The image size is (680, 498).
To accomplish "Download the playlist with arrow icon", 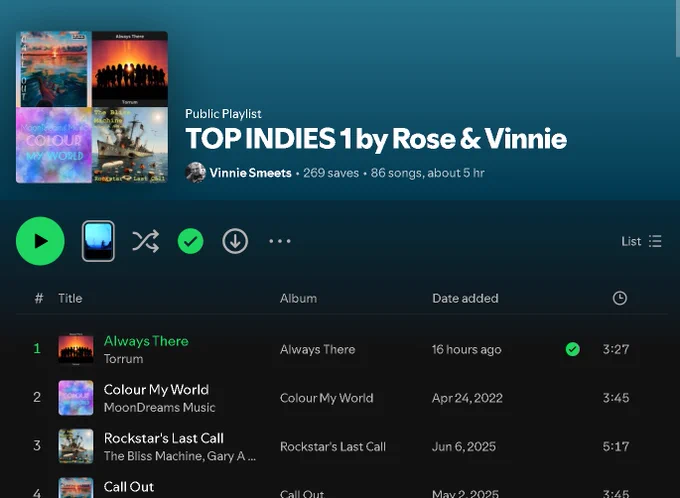I will point(235,241).
